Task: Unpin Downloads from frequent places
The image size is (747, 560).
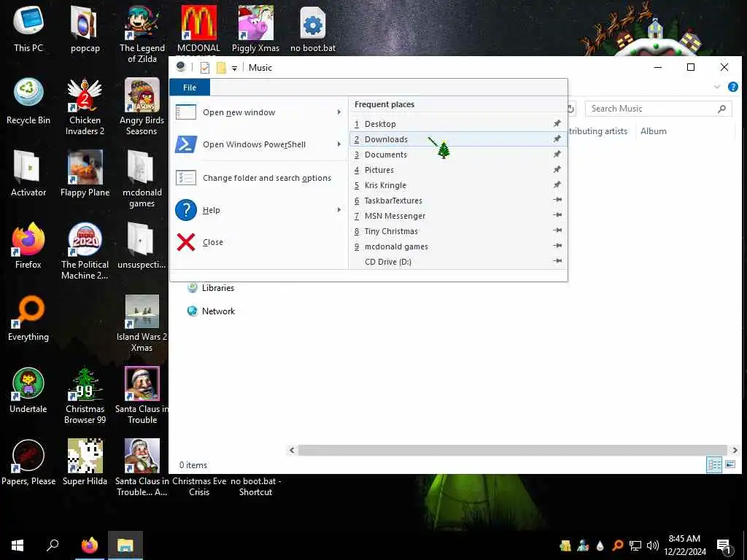Action: pos(557,139)
